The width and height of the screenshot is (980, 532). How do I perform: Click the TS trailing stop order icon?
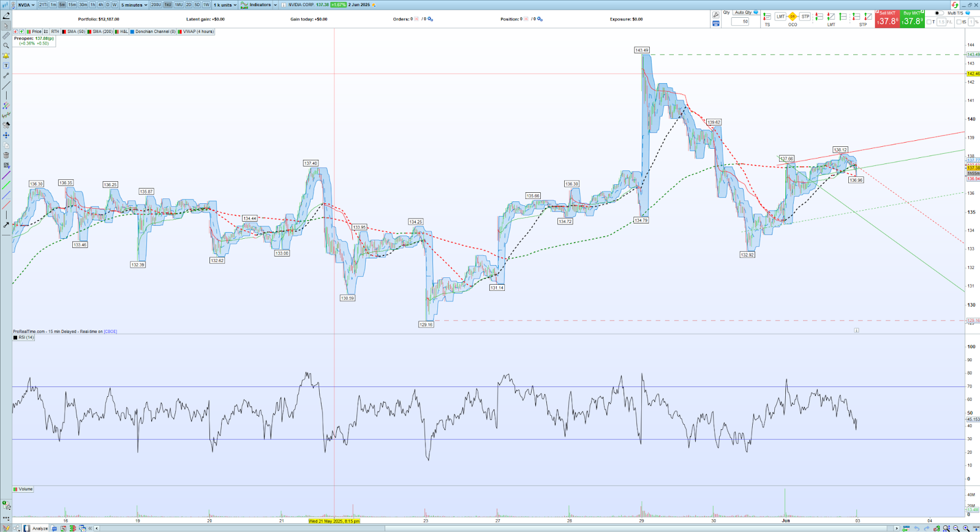coord(767,17)
